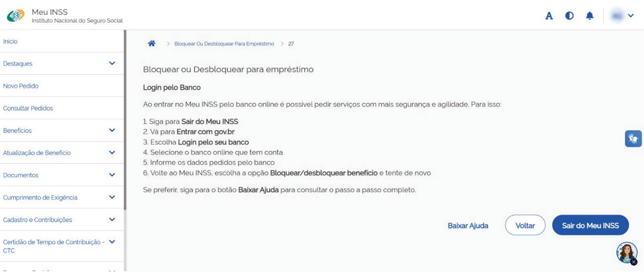Expand Cadastro e Contribuições chevron
The image size is (644, 274).
(112, 219)
